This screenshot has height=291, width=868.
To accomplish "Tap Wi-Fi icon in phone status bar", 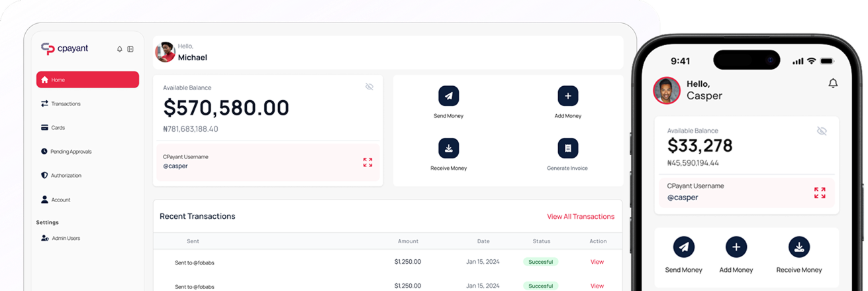I will tap(811, 61).
